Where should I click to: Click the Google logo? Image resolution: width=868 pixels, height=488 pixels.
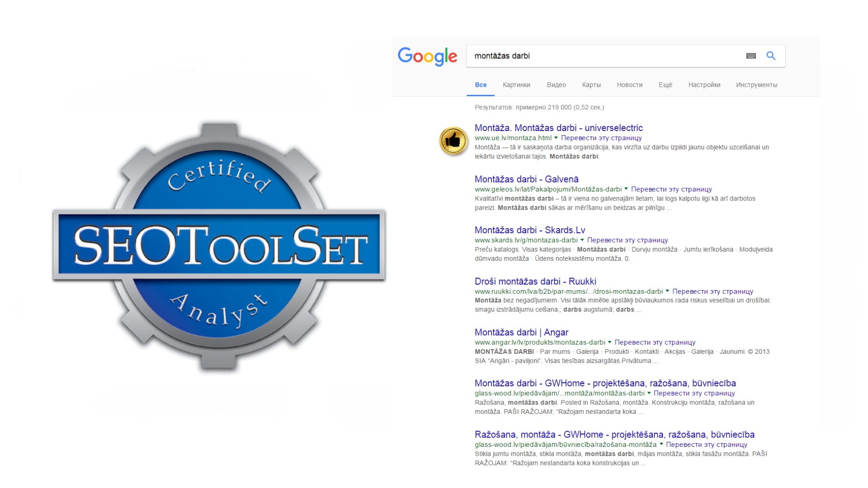coord(427,56)
